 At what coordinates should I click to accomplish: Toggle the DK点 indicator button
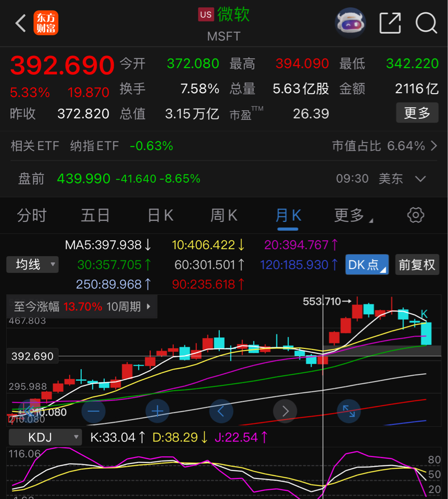point(367,265)
